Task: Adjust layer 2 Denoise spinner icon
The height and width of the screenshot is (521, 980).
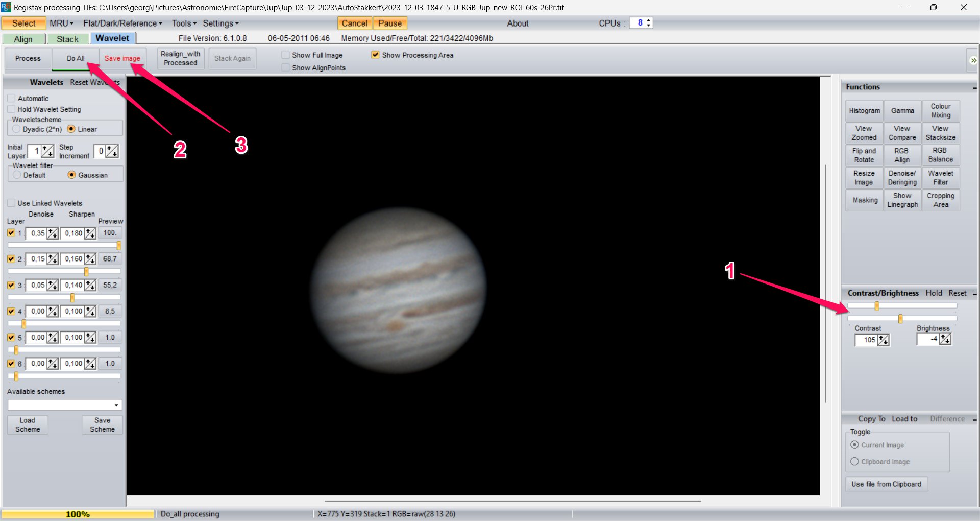Action: pos(53,259)
